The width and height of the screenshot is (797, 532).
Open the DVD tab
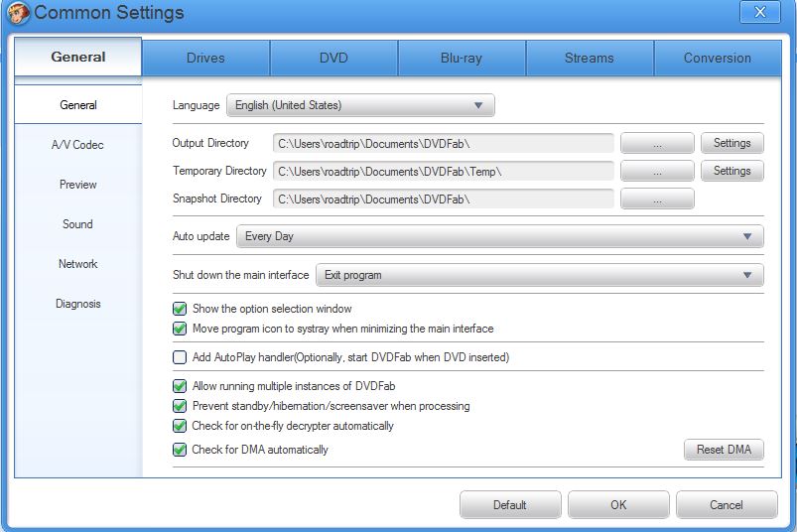point(333,58)
